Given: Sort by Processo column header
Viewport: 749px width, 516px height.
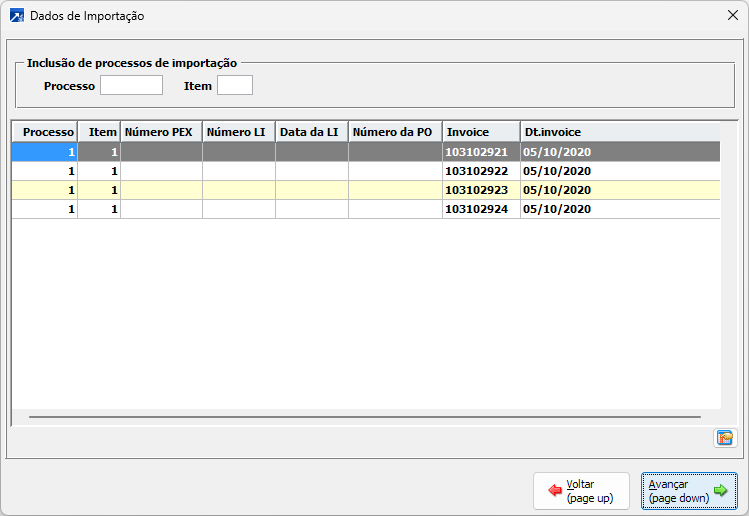Looking at the screenshot, I should pos(45,132).
